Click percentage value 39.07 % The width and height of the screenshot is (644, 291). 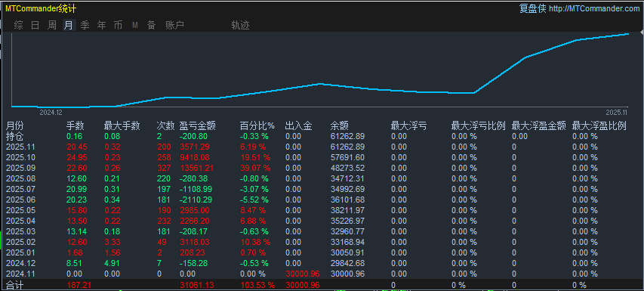(255, 168)
